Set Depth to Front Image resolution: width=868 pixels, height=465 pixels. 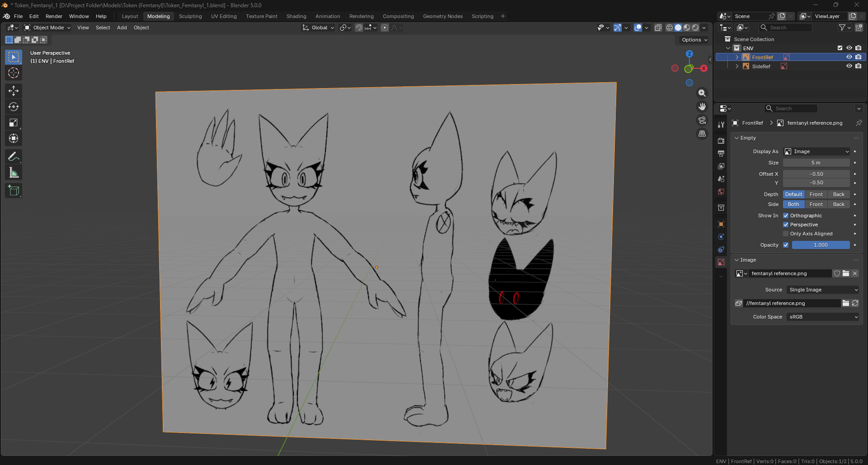[816, 194]
